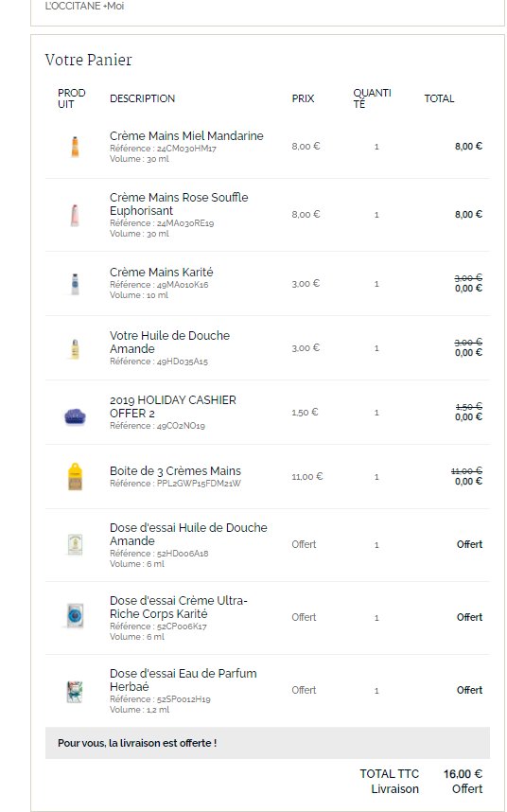The image size is (507, 812).
Task: Click the Crème Mains Karité tube image
Action: [x=75, y=284]
